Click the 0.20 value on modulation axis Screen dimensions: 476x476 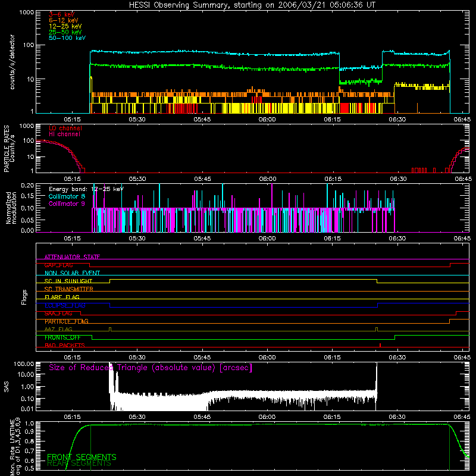(27, 186)
